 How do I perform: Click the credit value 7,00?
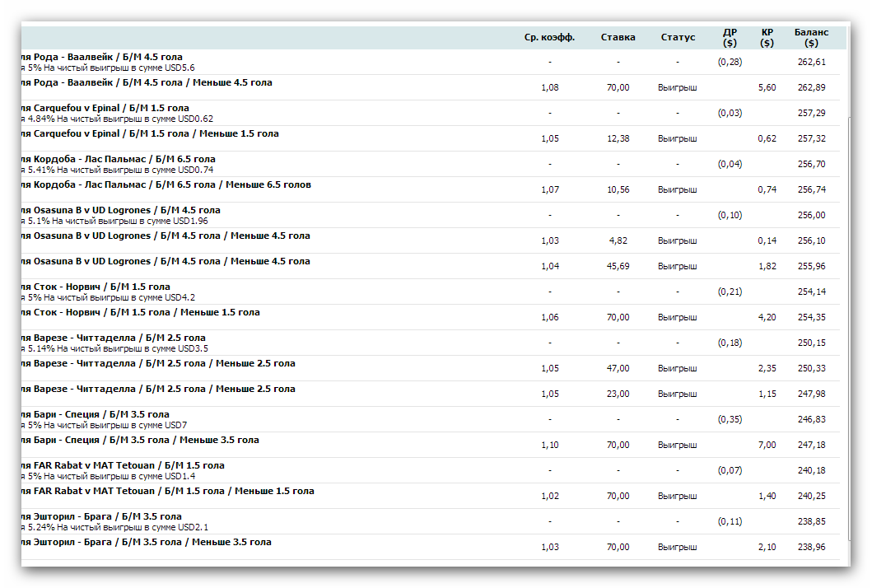[767, 445]
